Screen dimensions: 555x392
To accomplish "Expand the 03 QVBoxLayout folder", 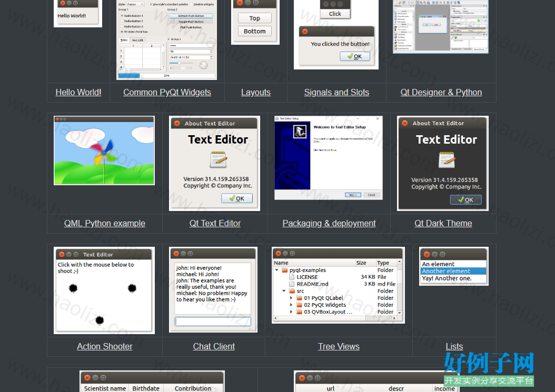I will [x=291, y=311].
